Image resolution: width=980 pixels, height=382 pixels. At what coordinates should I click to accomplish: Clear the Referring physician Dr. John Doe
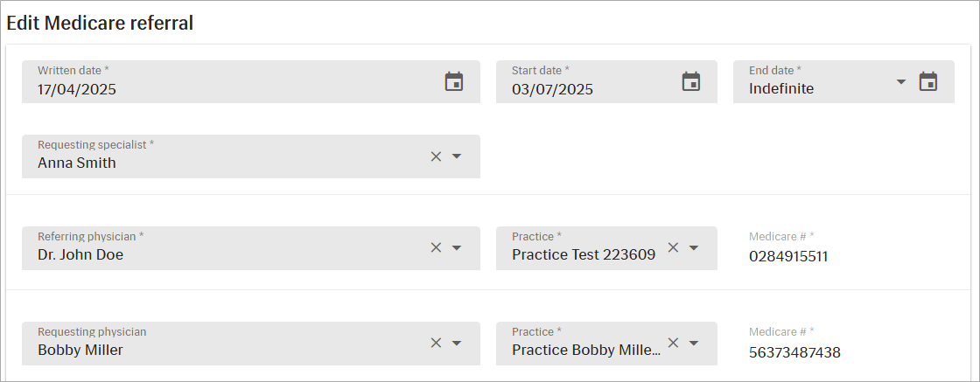[437, 247]
